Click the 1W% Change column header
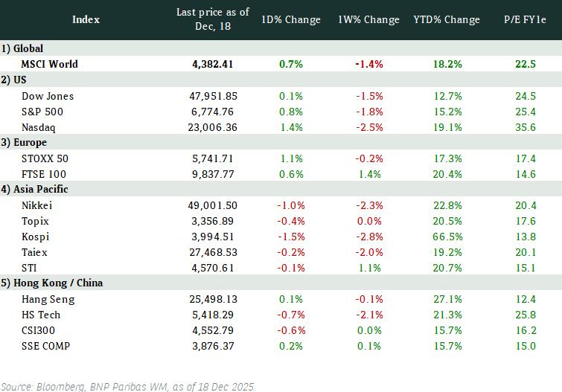 [370, 19]
